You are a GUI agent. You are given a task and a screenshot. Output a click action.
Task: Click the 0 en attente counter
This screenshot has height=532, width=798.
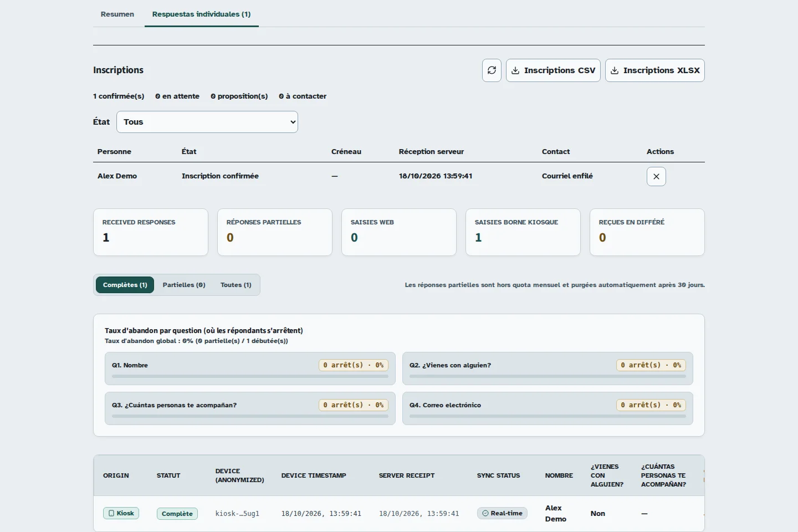coord(177,96)
